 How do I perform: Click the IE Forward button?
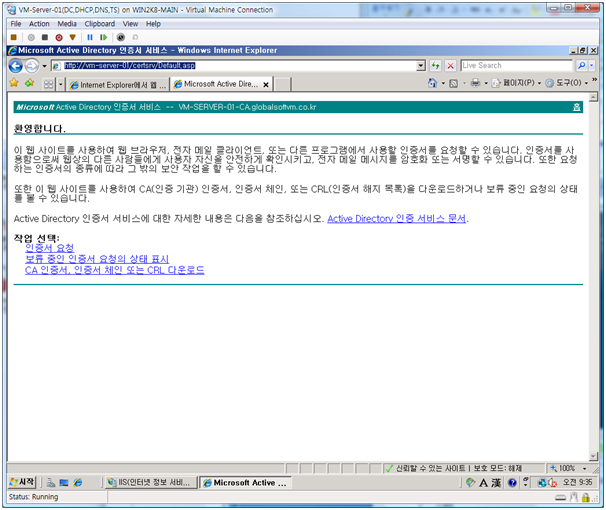pyautogui.click(x=32, y=66)
